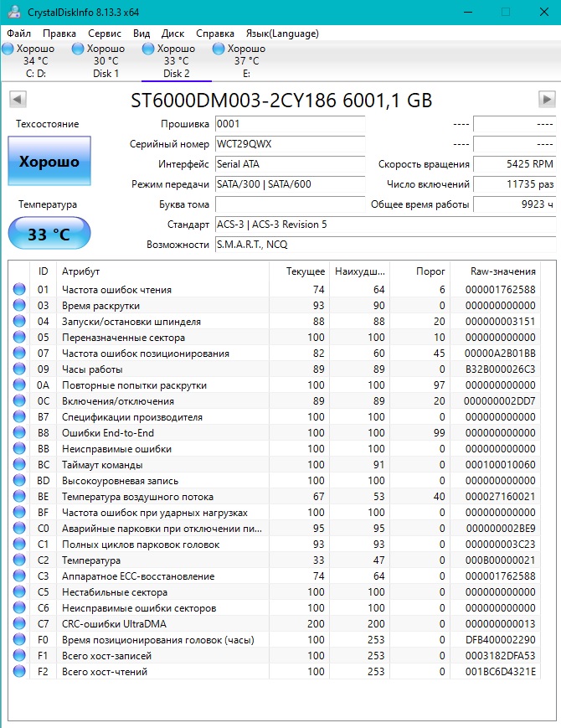Select the Disk 1 status orb

pyautogui.click(x=78, y=49)
